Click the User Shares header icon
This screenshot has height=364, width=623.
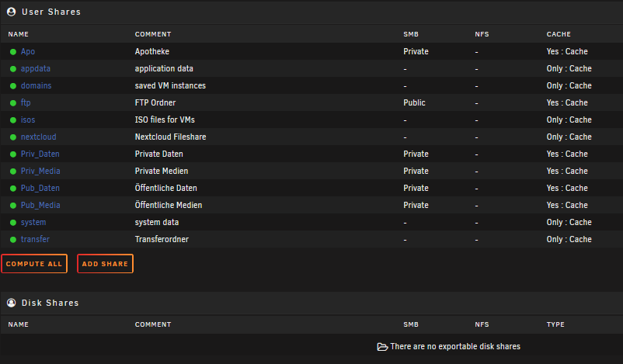pos(12,12)
